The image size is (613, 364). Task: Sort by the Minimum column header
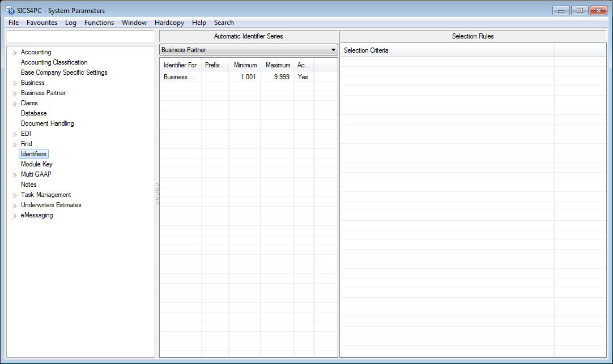click(x=245, y=65)
